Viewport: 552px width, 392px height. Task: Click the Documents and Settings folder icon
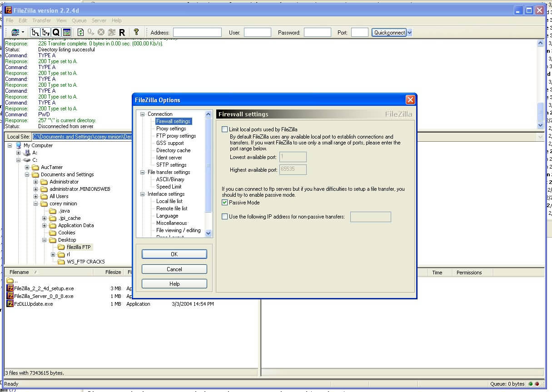pos(36,174)
